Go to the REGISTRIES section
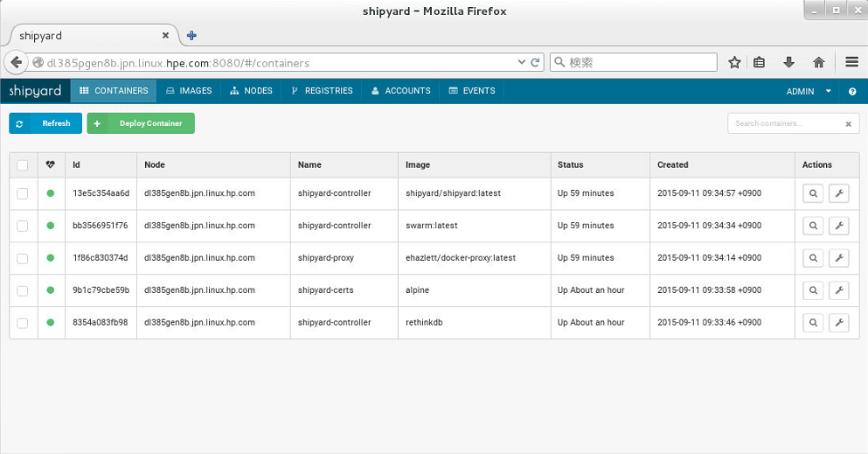This screenshot has width=868, height=454. coord(323,91)
